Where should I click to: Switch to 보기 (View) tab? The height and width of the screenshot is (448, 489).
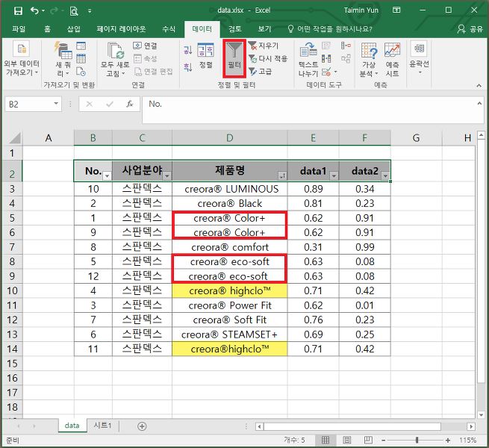264,29
